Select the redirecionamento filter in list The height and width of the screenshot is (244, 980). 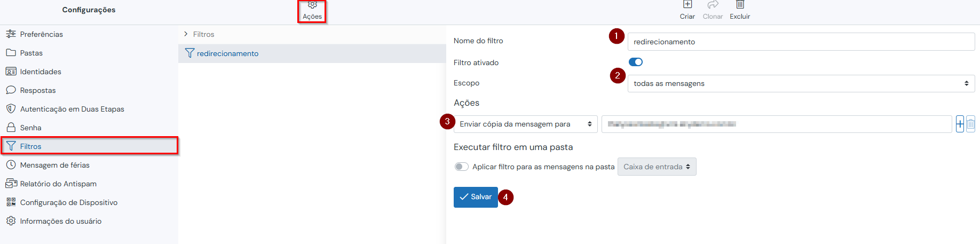227,53
